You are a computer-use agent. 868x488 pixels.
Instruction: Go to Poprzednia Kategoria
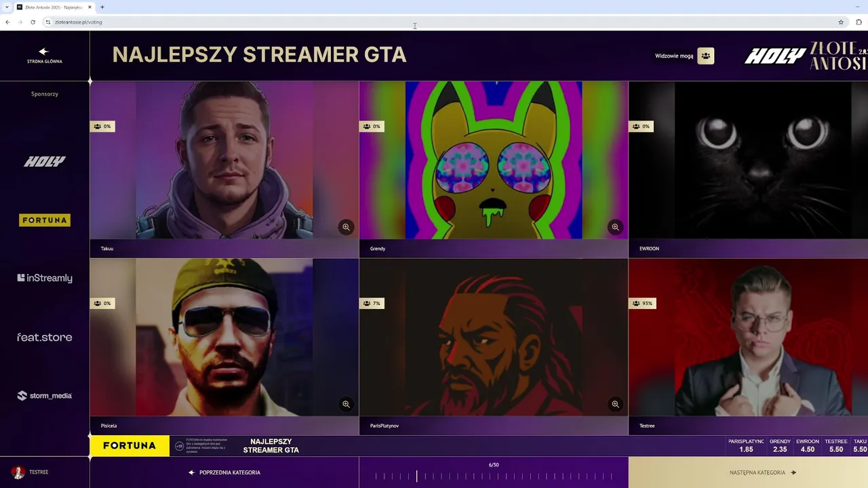224,472
